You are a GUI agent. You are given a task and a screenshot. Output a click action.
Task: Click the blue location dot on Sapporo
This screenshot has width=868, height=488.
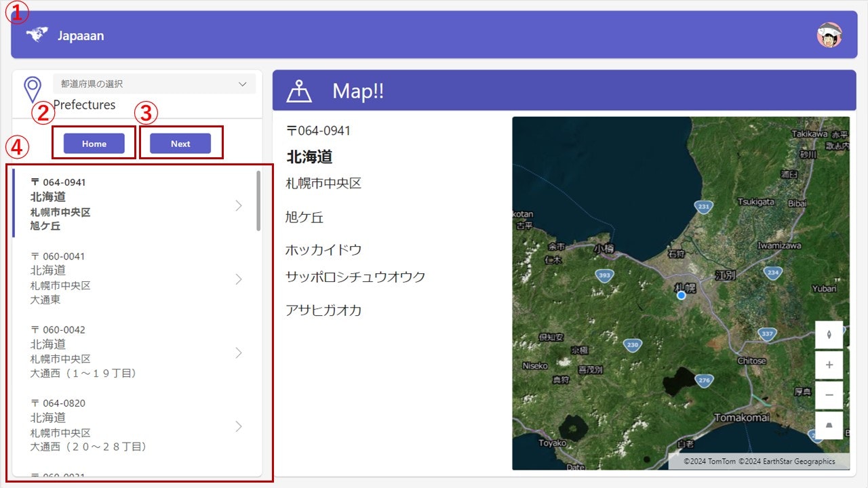point(682,296)
